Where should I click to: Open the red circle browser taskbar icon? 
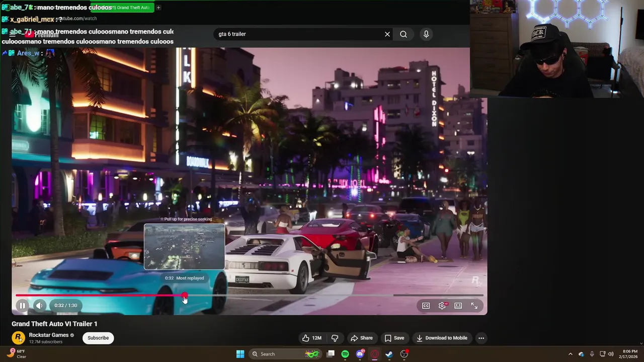click(x=374, y=354)
